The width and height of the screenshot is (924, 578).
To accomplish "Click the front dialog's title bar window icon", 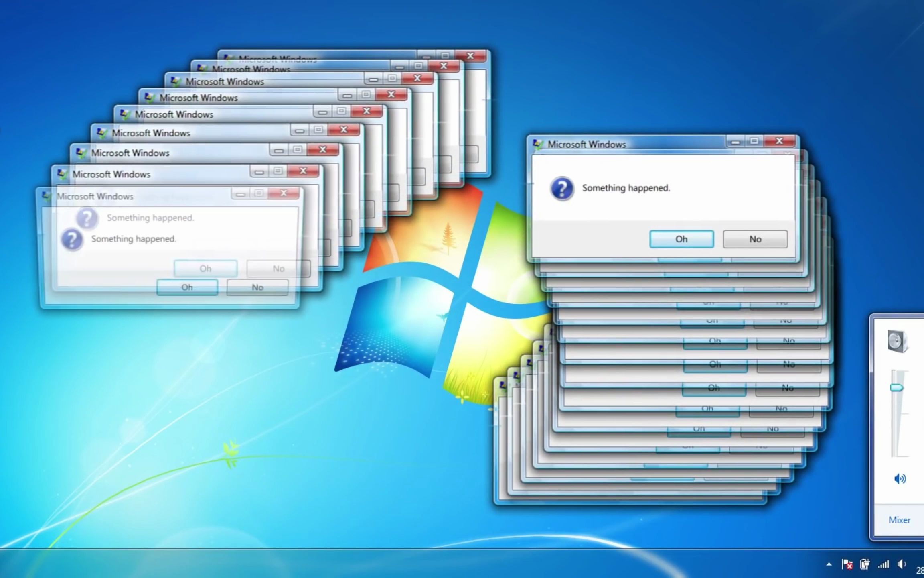I will pyautogui.click(x=538, y=144).
